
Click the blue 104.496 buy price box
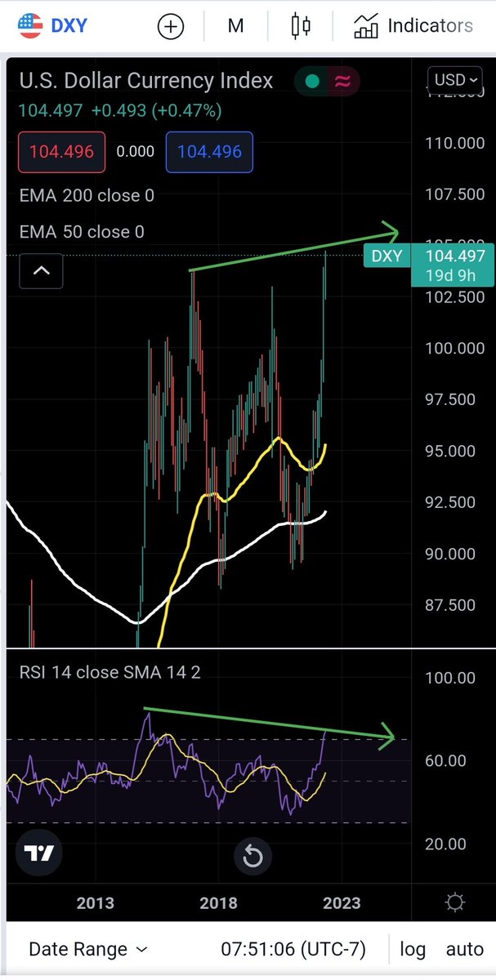[x=209, y=152]
